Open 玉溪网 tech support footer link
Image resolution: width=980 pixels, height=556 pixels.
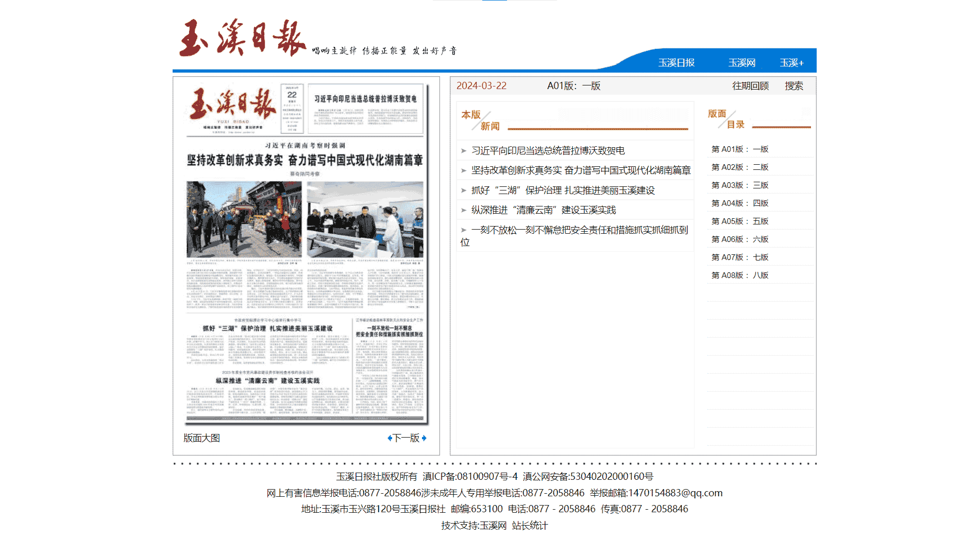pyautogui.click(x=493, y=526)
